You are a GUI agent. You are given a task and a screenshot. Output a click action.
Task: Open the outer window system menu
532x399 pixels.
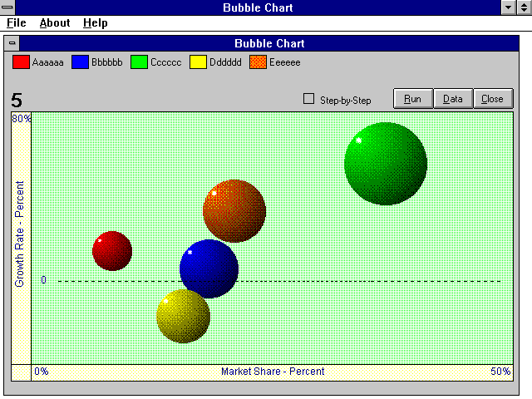click(8, 7)
